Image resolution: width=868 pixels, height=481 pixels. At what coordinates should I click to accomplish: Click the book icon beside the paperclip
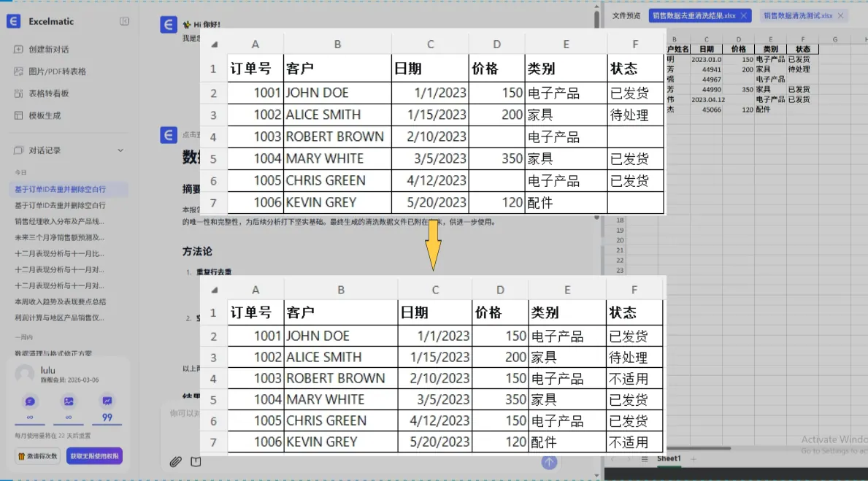196,461
